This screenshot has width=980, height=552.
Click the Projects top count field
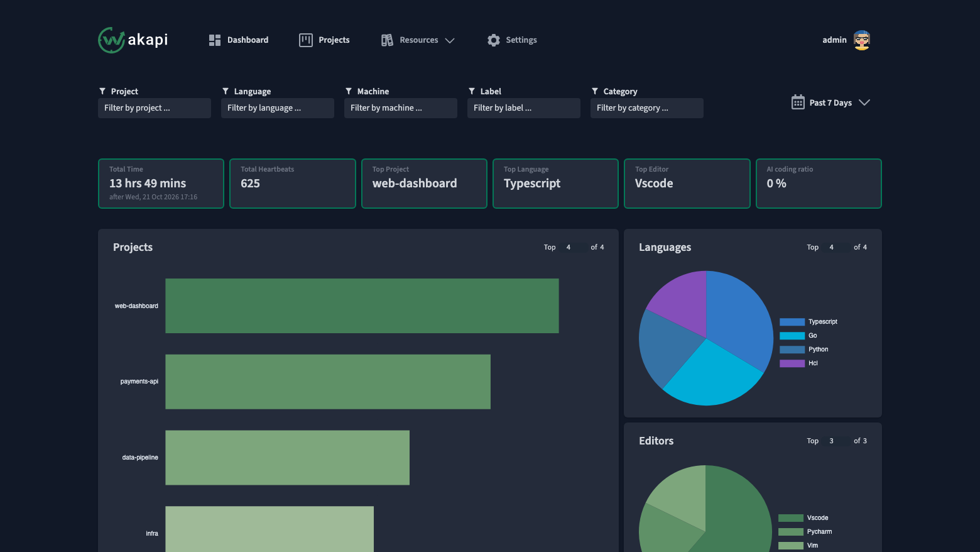pyautogui.click(x=573, y=248)
